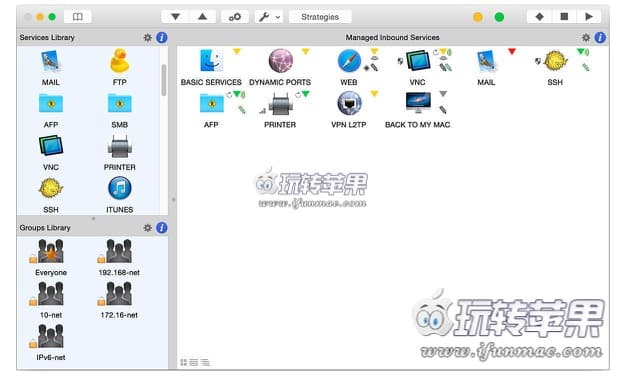Select the AFP folder in Services Library
Image resolution: width=625 pixels, height=378 pixels.
[x=51, y=104]
